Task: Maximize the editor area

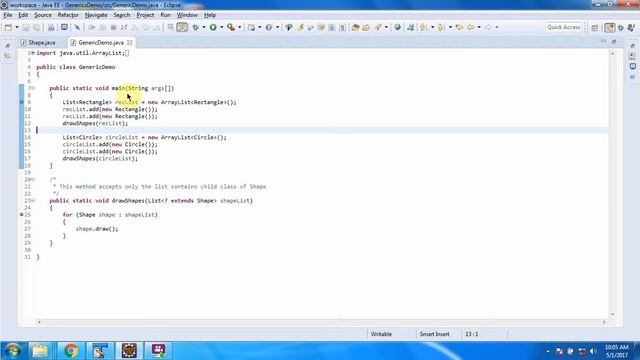Action: click(x=614, y=42)
